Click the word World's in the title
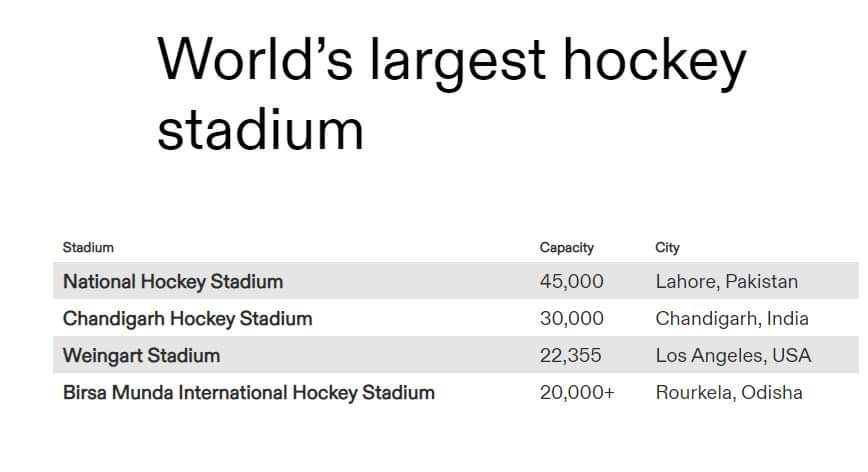Screen dimensions: 868x472 [x=254, y=60]
